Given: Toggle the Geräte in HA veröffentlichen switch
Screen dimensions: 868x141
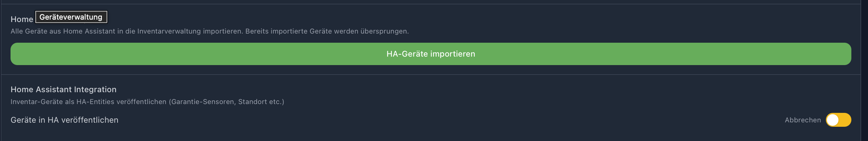Looking at the screenshot, I should coord(838,120).
